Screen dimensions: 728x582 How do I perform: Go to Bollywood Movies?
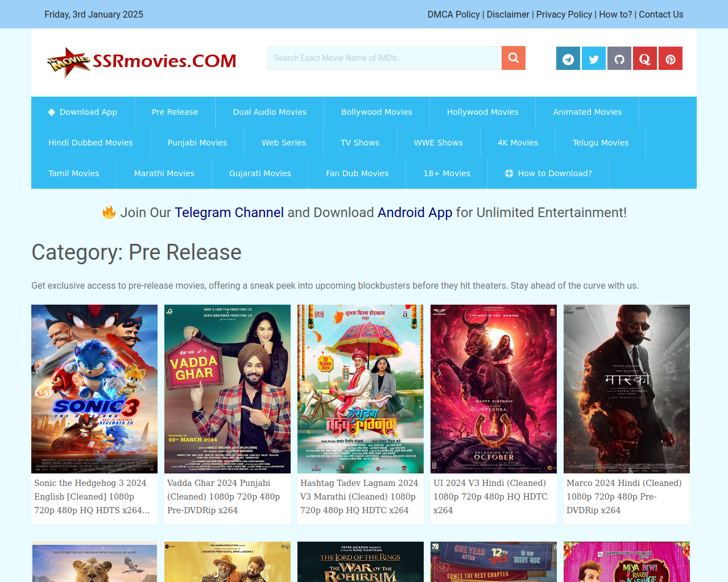pos(377,112)
